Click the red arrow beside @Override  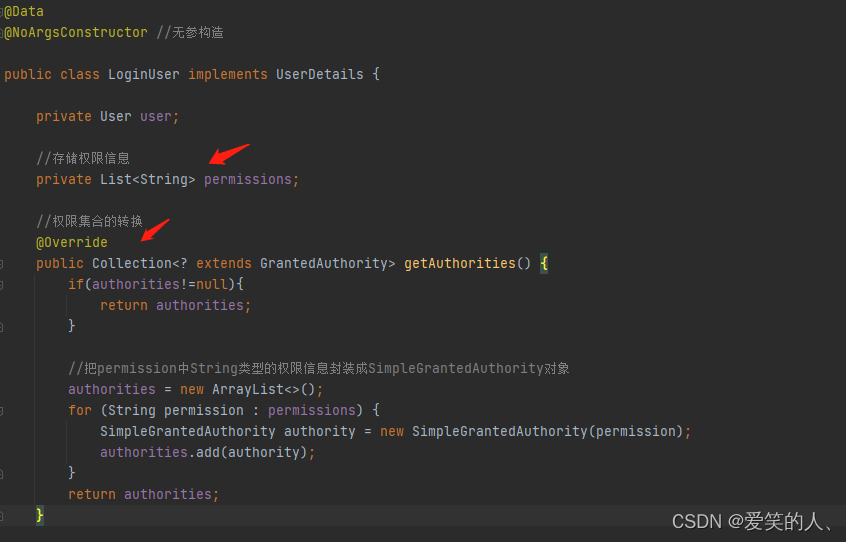[155, 230]
